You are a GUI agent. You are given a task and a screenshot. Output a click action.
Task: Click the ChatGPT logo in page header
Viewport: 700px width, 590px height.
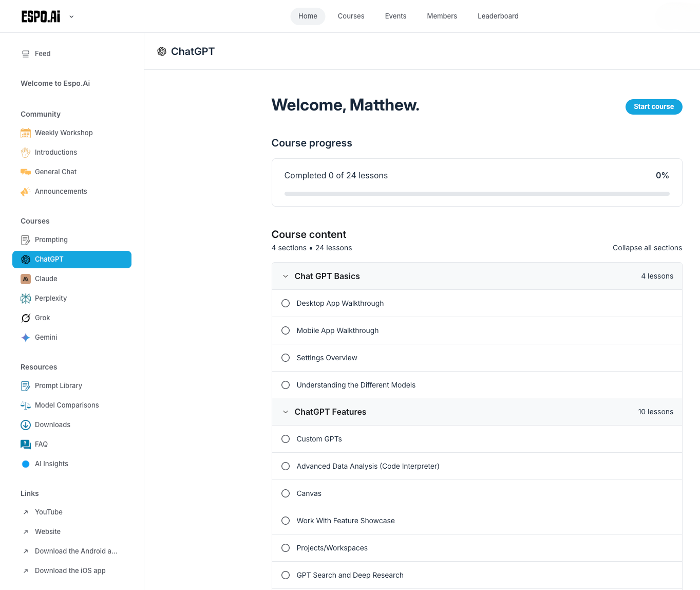point(162,51)
